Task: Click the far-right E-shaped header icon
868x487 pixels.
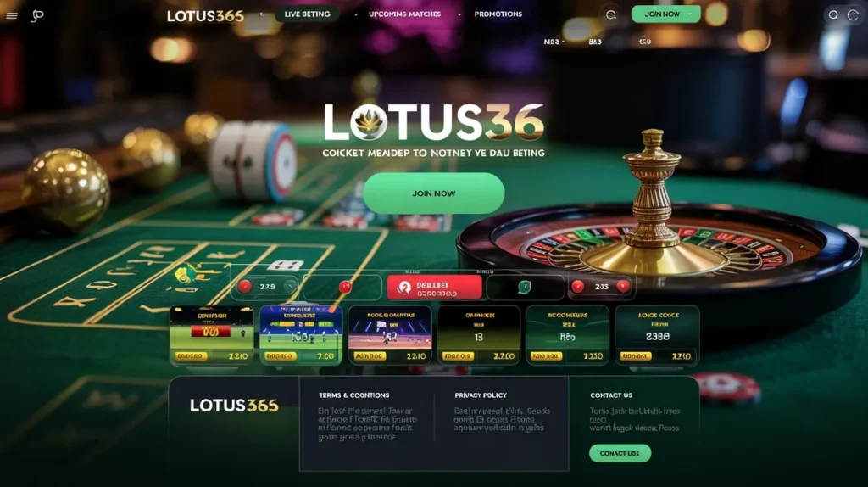Action: (853, 15)
